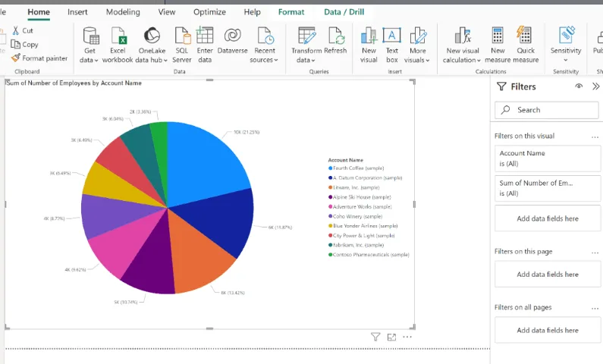The image size is (603, 364).
Task: Click the Filters search field
Action: point(546,110)
